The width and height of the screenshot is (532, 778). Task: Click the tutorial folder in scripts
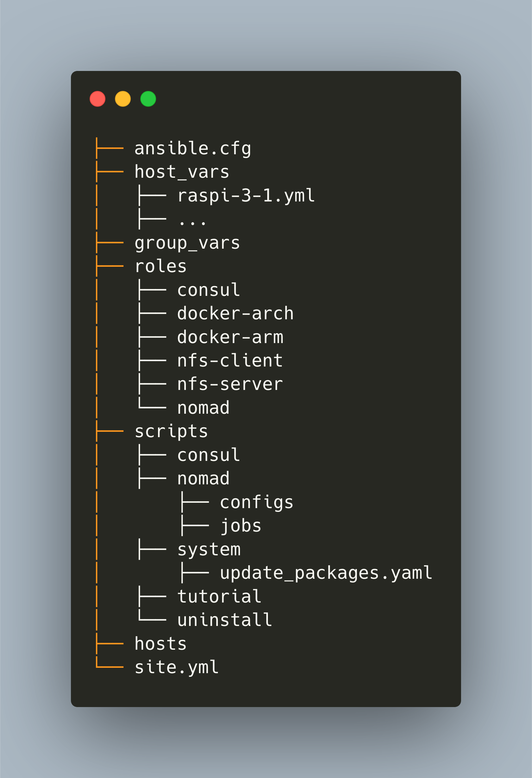pyautogui.click(x=219, y=596)
